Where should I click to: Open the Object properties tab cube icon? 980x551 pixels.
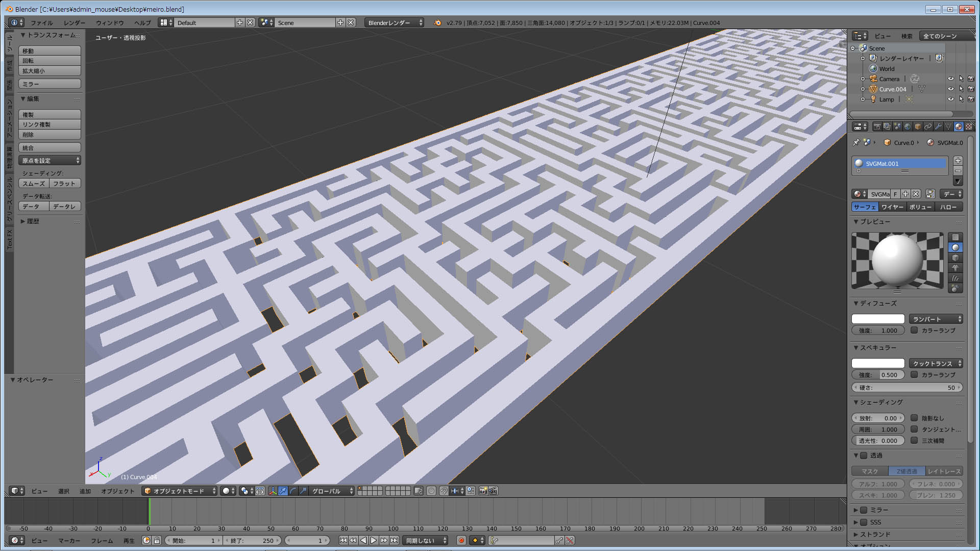[918, 127]
